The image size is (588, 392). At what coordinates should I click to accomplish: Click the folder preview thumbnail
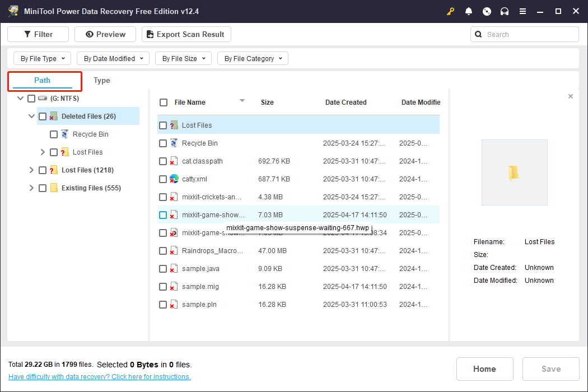(x=514, y=172)
